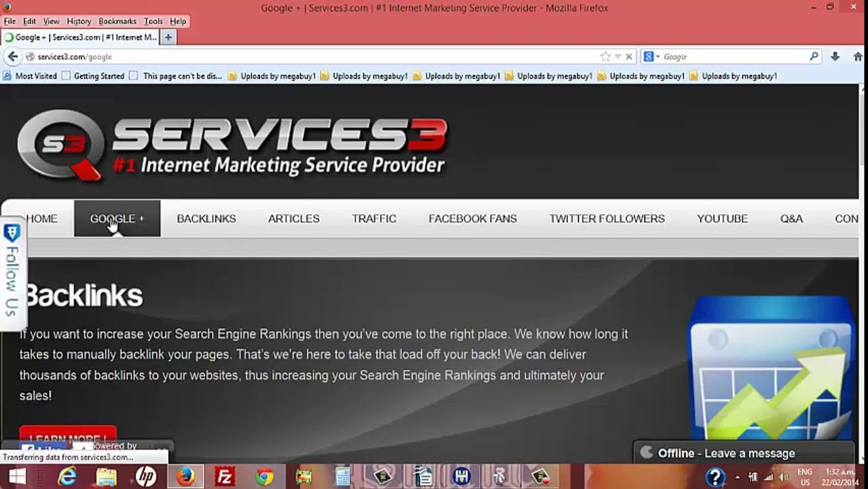868x489 pixels.
Task: Select the Google + Services3.com browser tab
Action: [80, 37]
